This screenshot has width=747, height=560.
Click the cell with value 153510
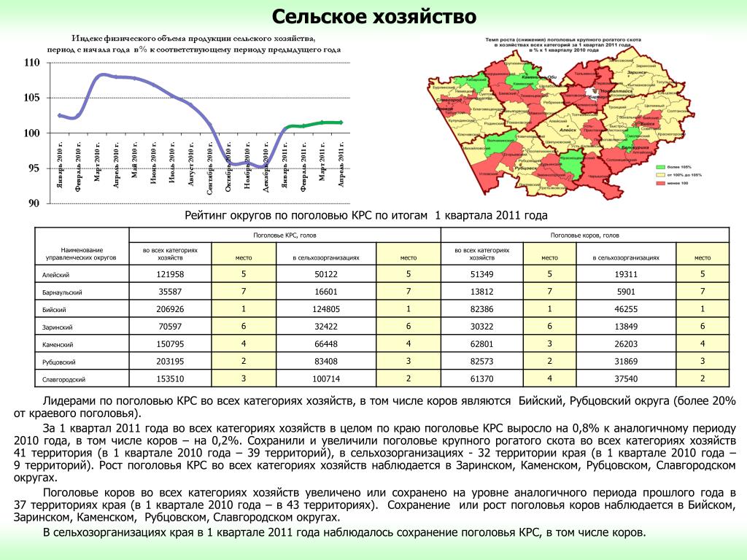coord(170,379)
